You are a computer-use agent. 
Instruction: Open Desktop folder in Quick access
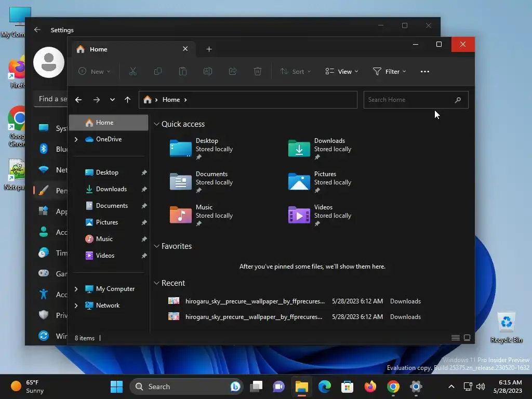coord(202,149)
